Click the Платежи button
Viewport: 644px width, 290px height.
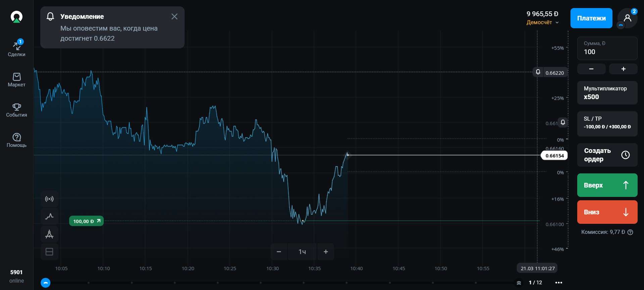591,18
